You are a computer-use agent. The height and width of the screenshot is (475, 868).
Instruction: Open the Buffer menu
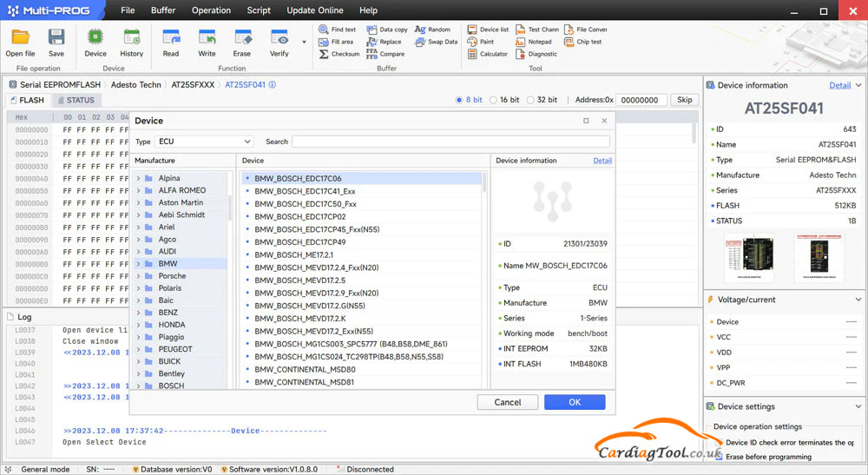click(163, 10)
